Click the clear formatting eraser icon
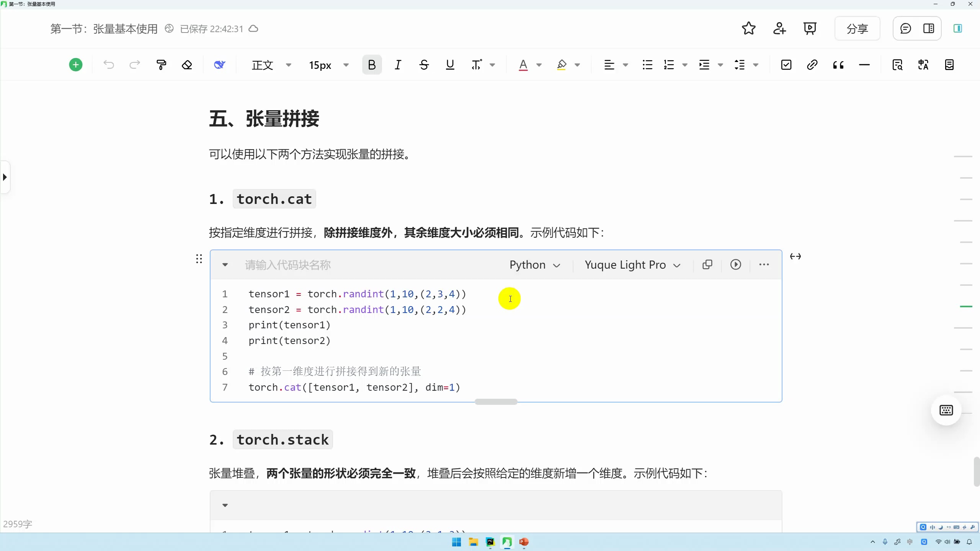The height and width of the screenshot is (551, 980). 187,64
